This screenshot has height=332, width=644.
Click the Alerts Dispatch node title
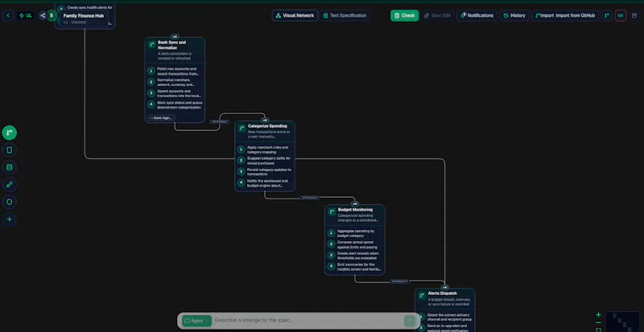(442, 293)
